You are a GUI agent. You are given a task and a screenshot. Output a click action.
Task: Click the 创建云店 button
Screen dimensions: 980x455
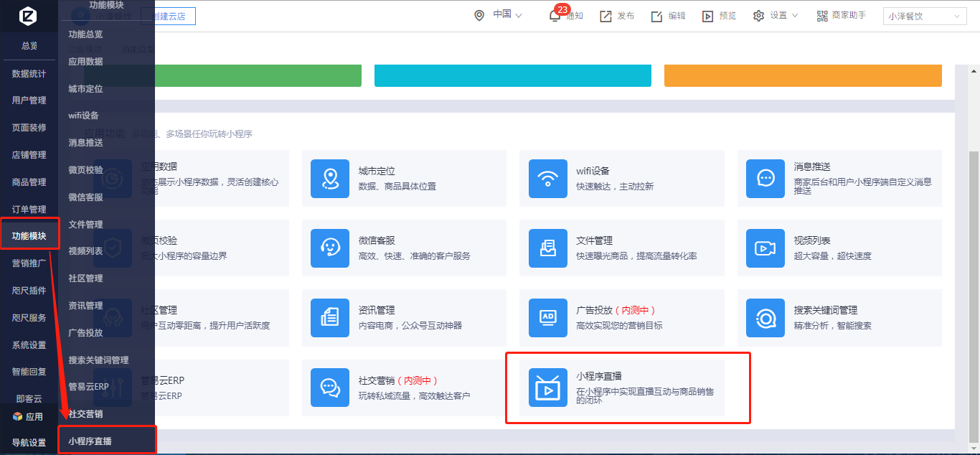(168, 17)
